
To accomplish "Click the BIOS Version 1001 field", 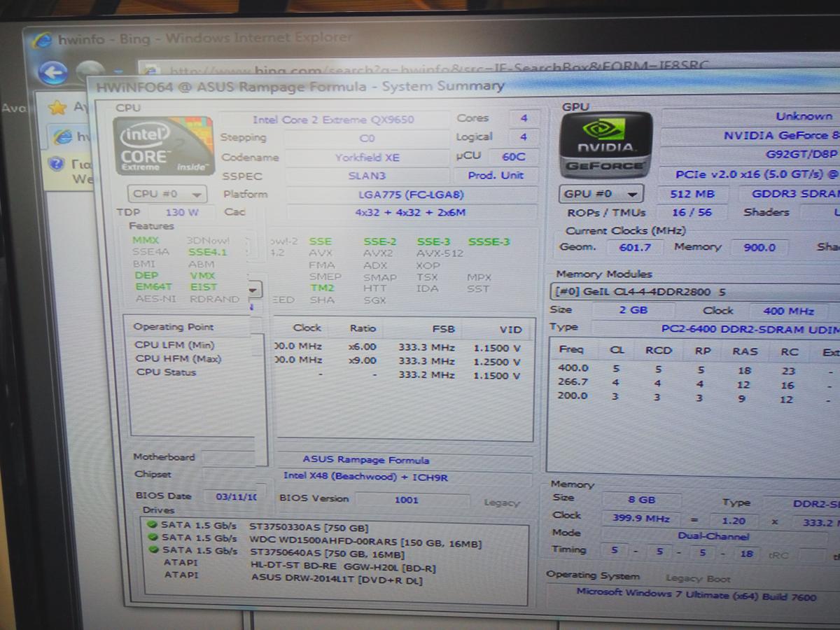I will click(x=412, y=500).
